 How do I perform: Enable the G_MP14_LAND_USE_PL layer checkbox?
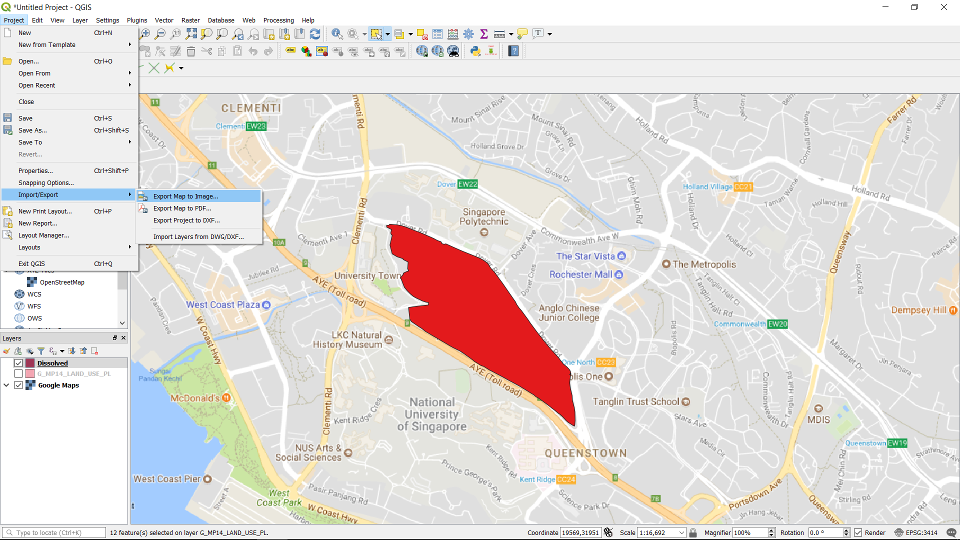click(18, 374)
